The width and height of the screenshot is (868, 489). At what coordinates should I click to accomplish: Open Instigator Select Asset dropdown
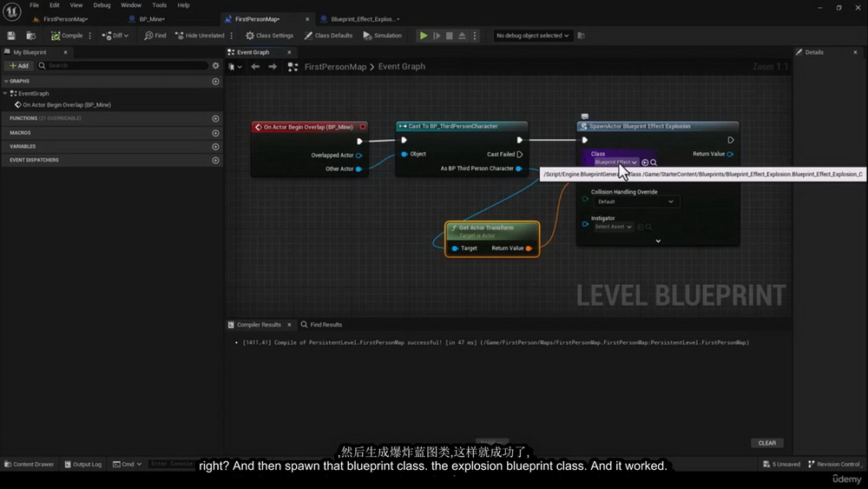click(613, 227)
